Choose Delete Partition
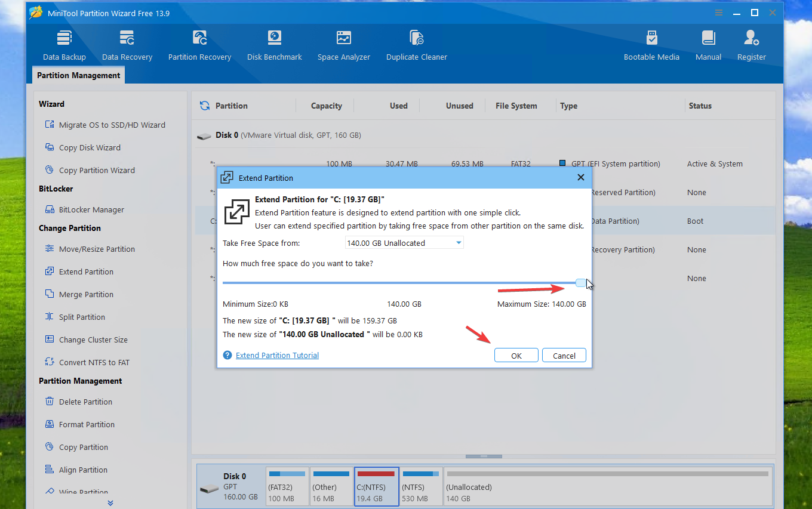The image size is (812, 509). pos(78,402)
